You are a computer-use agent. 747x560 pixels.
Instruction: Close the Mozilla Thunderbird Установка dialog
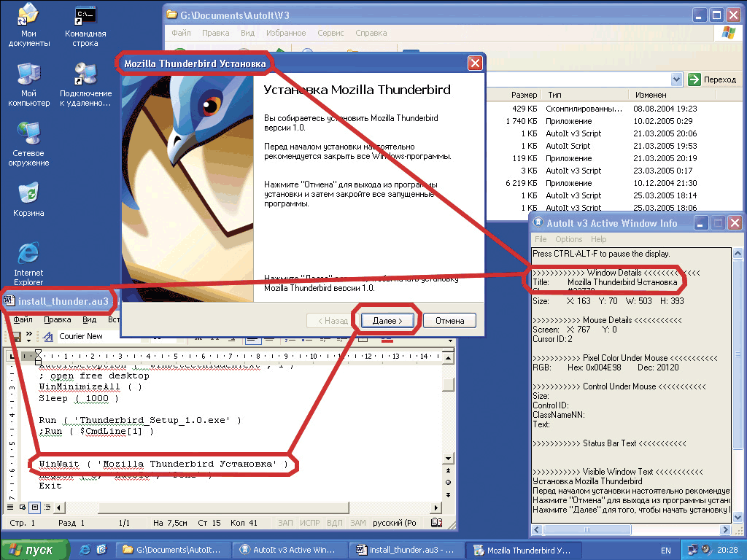(475, 63)
